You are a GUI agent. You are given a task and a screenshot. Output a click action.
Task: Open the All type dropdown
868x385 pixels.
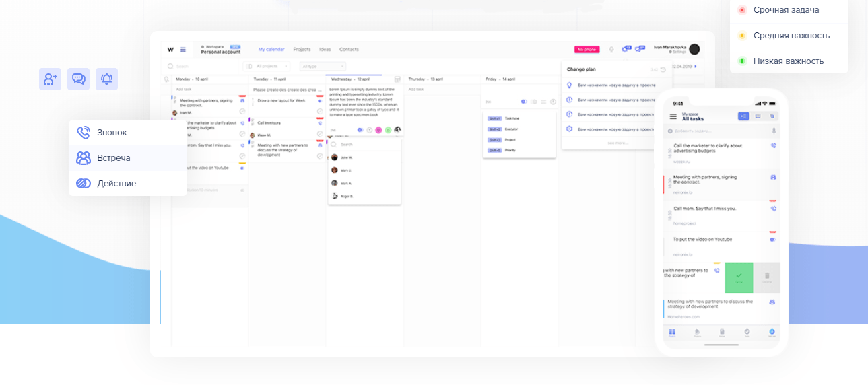[323, 66]
